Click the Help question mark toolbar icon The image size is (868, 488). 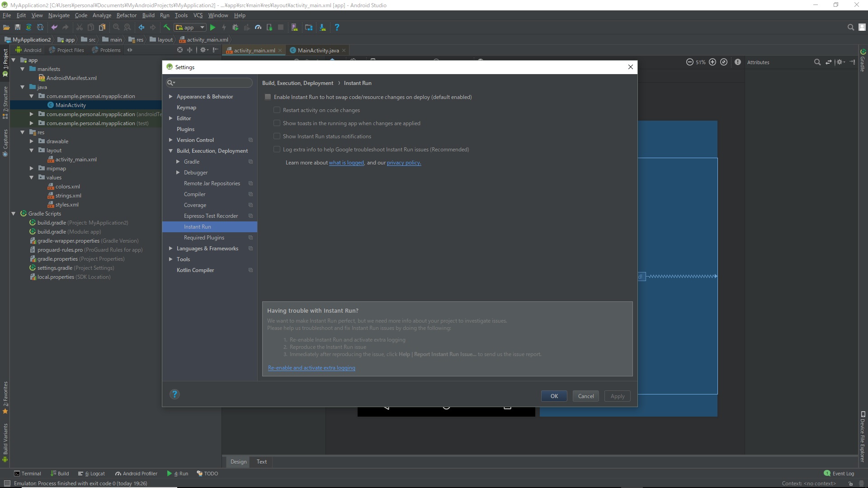tap(337, 28)
